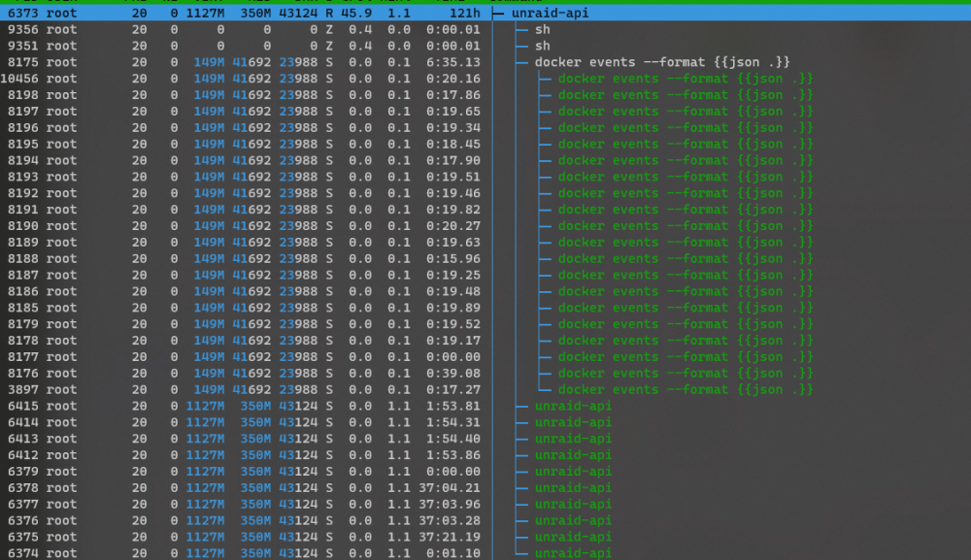Select process row with PID 10456

click(485, 79)
